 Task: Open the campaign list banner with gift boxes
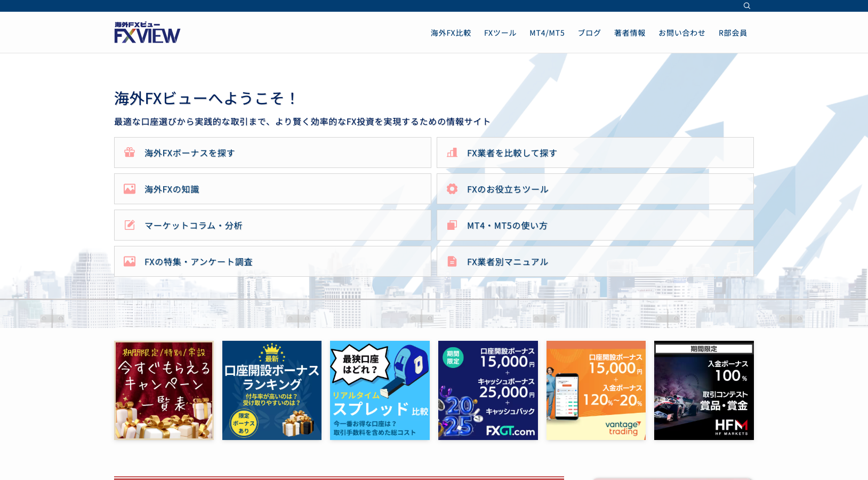click(164, 390)
